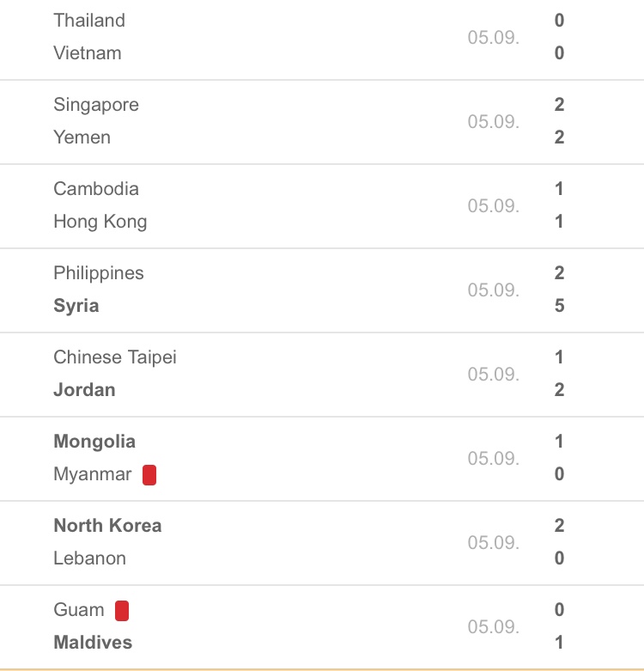Click the red card icon beside Guam
The image size is (644, 671).
coord(122,611)
